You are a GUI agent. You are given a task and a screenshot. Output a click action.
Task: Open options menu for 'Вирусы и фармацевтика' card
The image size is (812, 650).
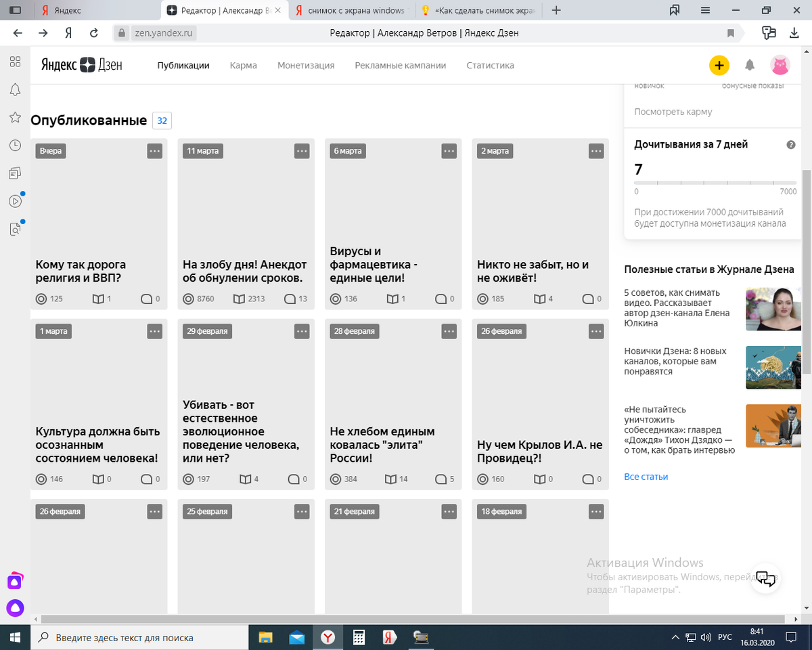(x=449, y=151)
